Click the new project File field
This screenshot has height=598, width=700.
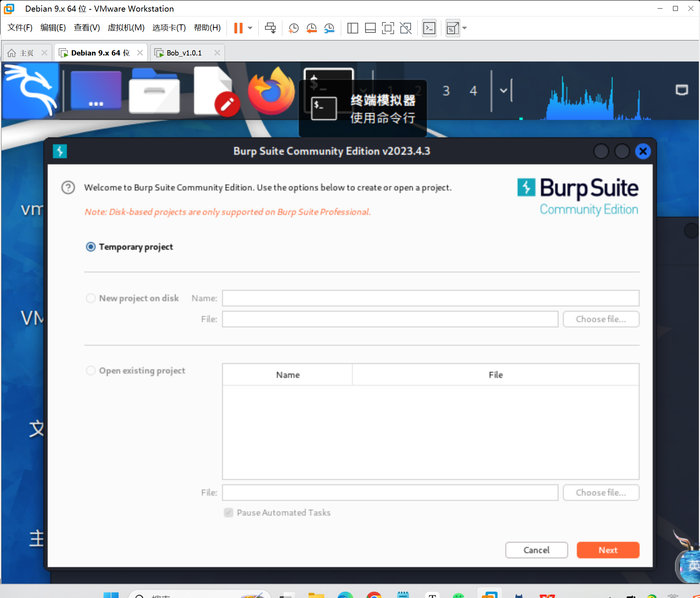(x=390, y=319)
